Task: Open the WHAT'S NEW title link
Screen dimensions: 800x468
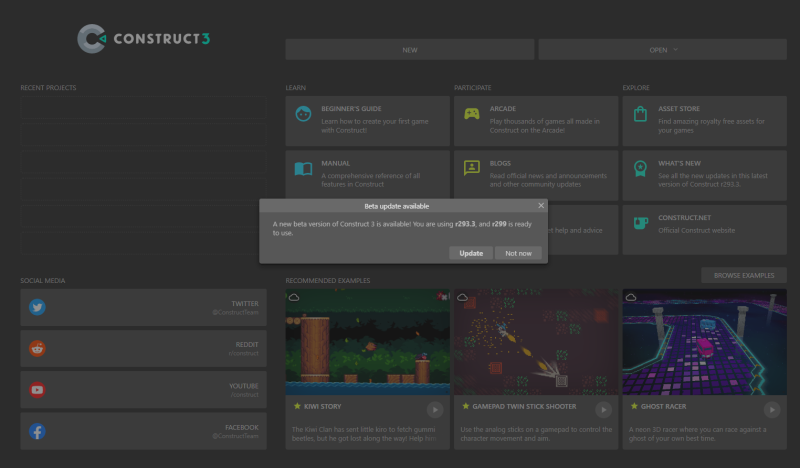Action: (679, 163)
